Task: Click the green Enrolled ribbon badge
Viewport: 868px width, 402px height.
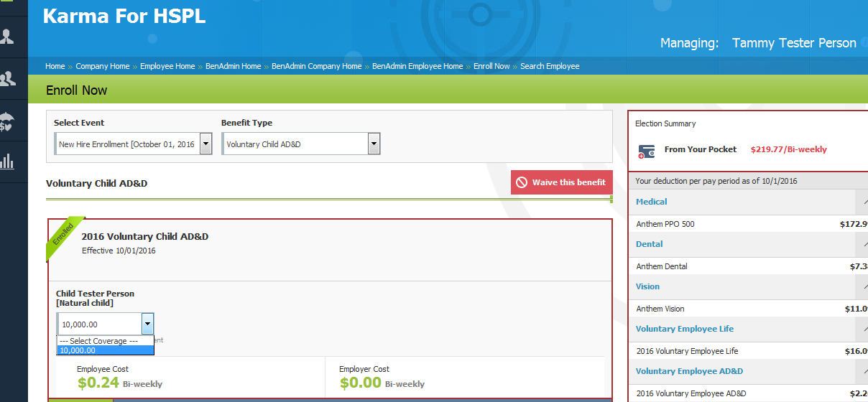Action: pyautogui.click(x=64, y=238)
